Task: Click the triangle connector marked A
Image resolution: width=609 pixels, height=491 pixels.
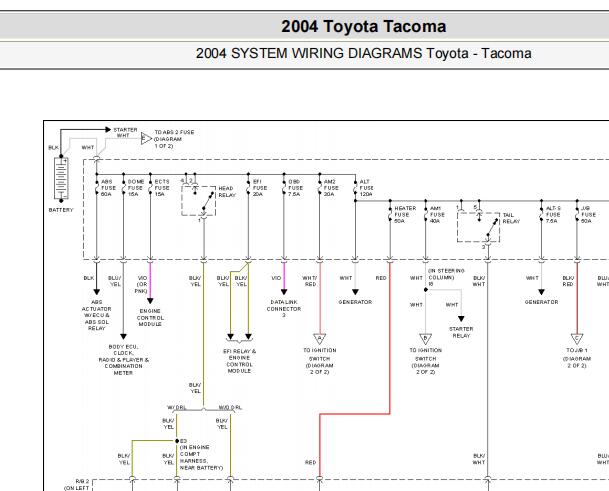Action: [320, 339]
